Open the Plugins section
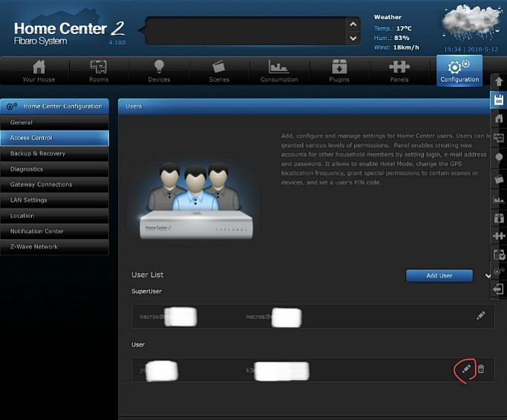This screenshot has height=420, width=507. click(x=339, y=71)
